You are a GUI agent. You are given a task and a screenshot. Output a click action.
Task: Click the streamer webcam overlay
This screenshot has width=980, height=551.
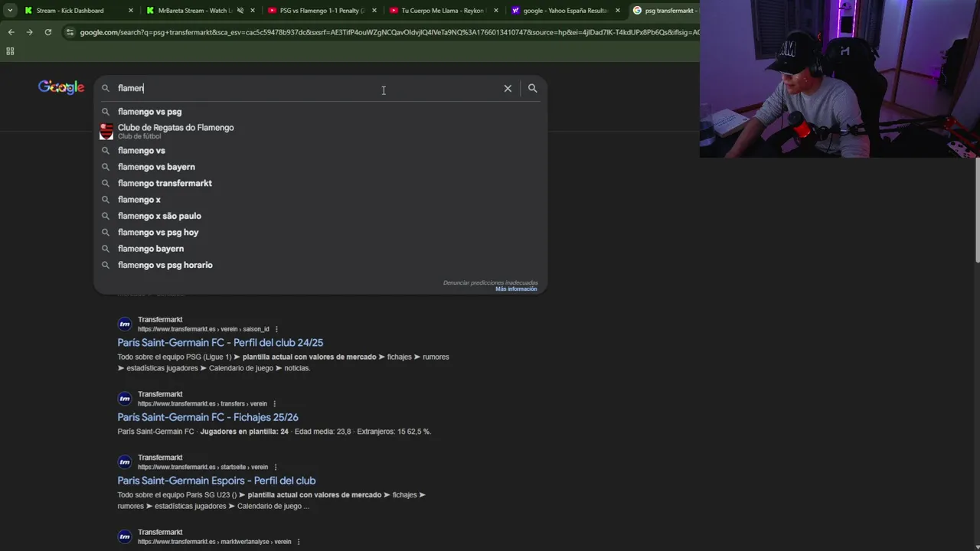tap(840, 79)
